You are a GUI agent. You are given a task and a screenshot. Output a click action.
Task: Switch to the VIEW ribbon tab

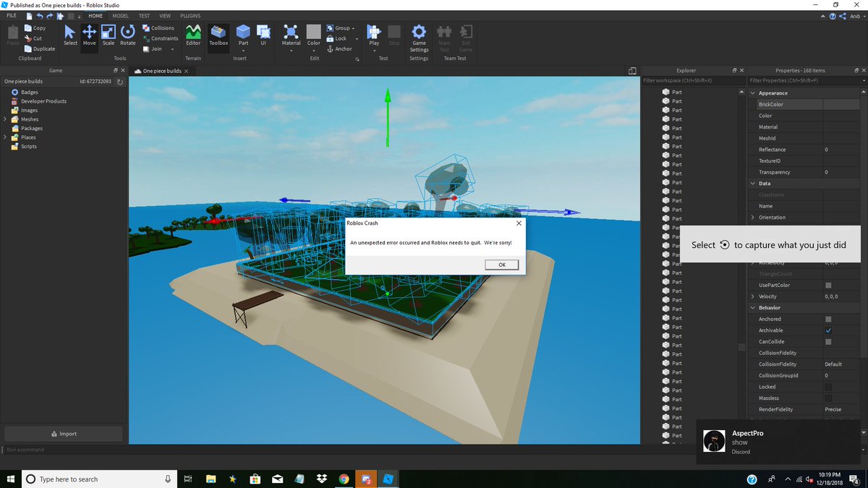tap(165, 15)
